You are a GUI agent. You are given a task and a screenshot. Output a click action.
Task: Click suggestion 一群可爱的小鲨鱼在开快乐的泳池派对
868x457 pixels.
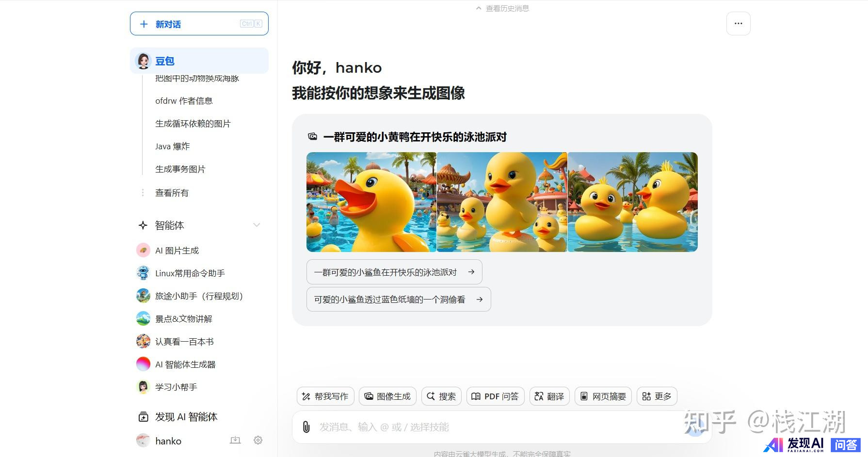[x=394, y=272]
